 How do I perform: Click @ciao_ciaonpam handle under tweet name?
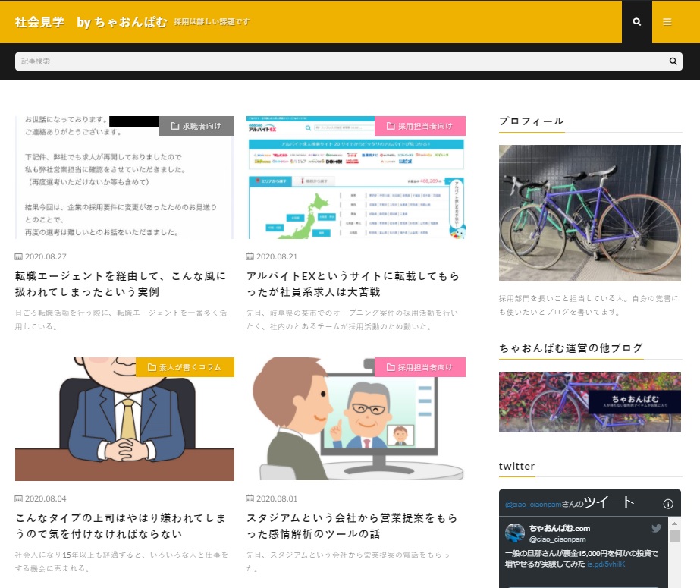[x=557, y=539]
